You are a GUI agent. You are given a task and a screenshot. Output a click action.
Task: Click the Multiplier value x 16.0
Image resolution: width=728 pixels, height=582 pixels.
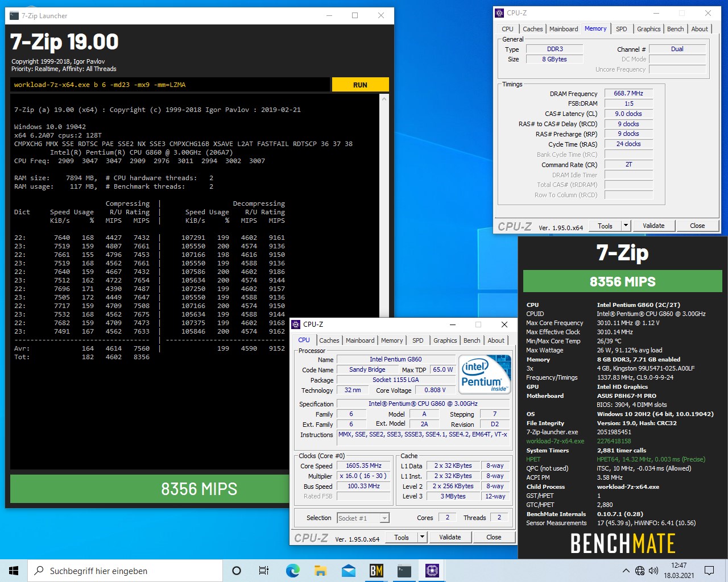[x=364, y=476]
